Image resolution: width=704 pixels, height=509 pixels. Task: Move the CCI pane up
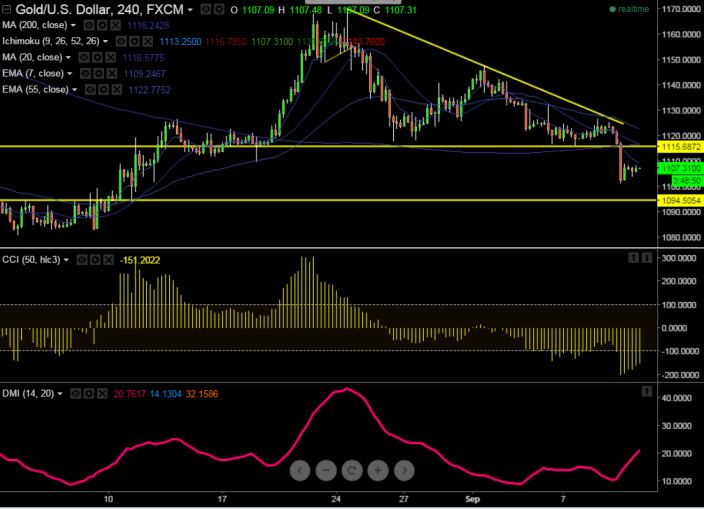pos(634,258)
